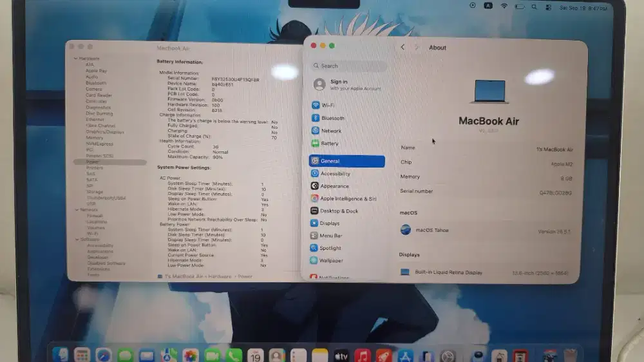Screen dimensions: 644x362
Task: Select Audio in System Information sidebar
Action: (91, 77)
